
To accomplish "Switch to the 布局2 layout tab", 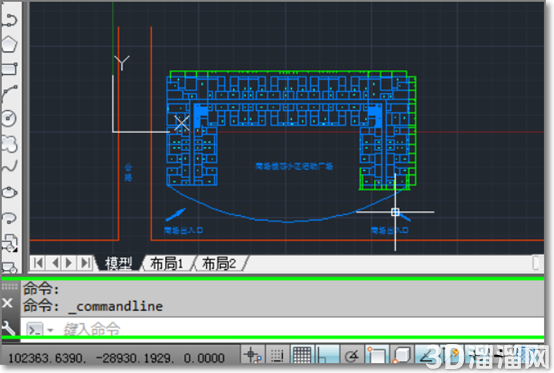I will tap(219, 264).
